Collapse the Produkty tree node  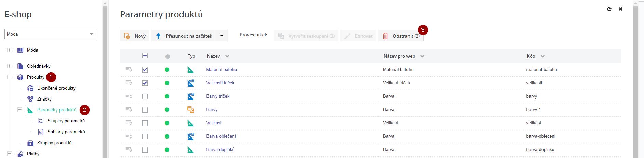click(x=9, y=77)
